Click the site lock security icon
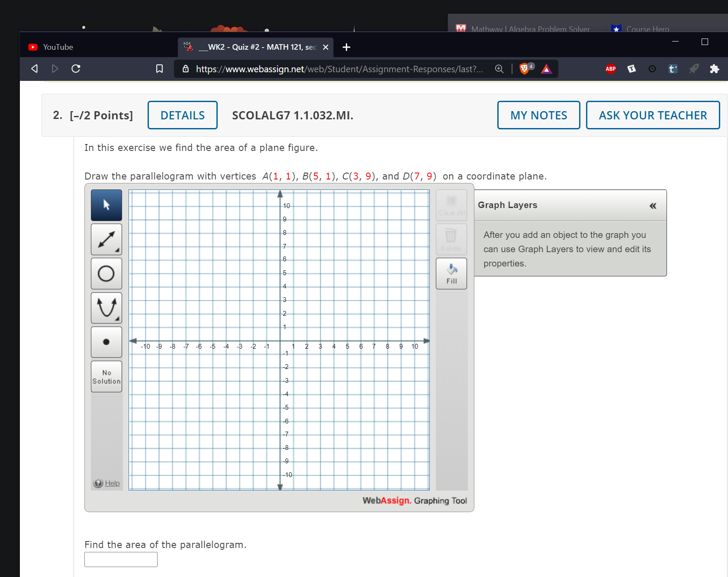 point(186,69)
